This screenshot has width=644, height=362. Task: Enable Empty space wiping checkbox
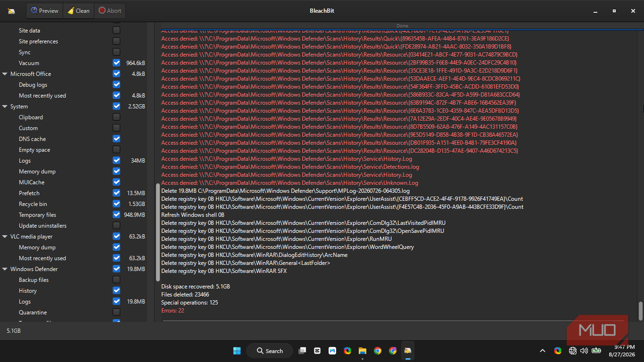pyautogui.click(x=116, y=149)
